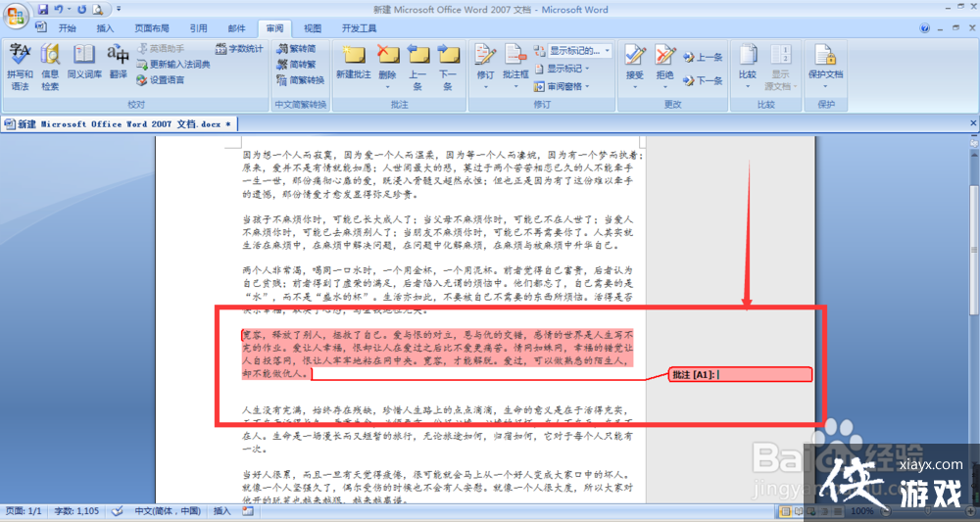Click the Compare (比较) documents icon
This screenshot has width=980, height=522.
click(x=748, y=65)
